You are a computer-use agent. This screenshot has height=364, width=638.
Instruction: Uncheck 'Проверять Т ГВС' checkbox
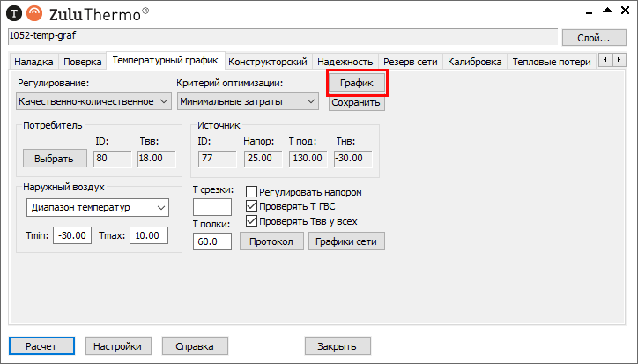pos(252,206)
